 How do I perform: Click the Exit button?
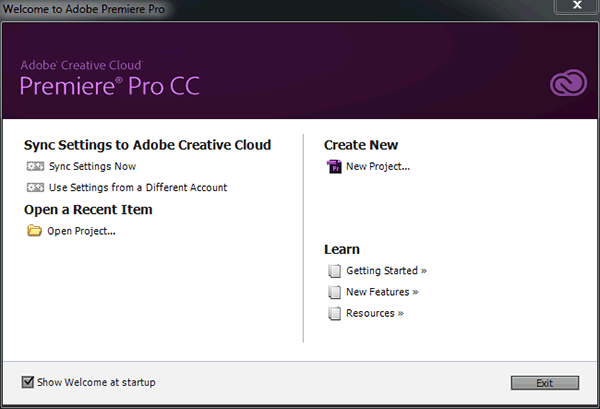545,383
